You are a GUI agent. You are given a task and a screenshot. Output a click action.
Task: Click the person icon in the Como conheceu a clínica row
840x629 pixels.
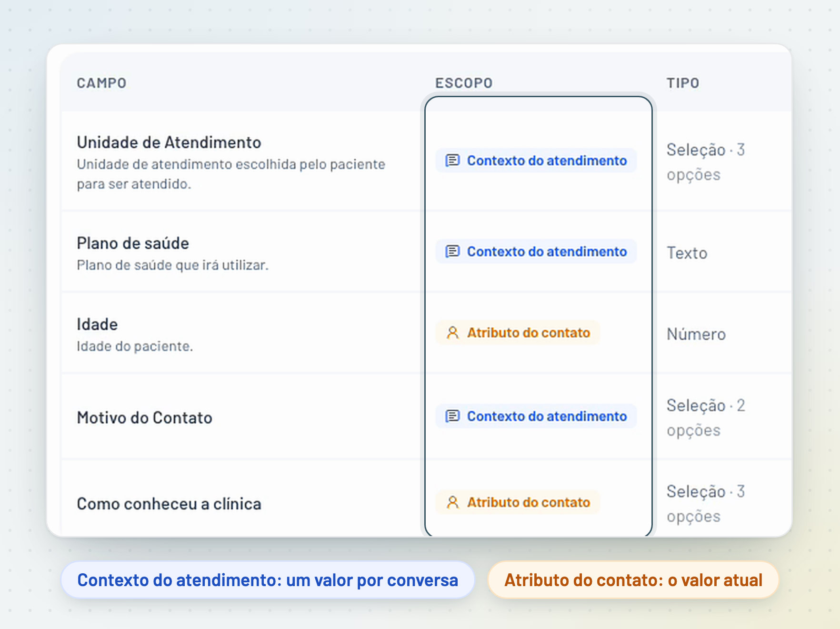click(453, 502)
